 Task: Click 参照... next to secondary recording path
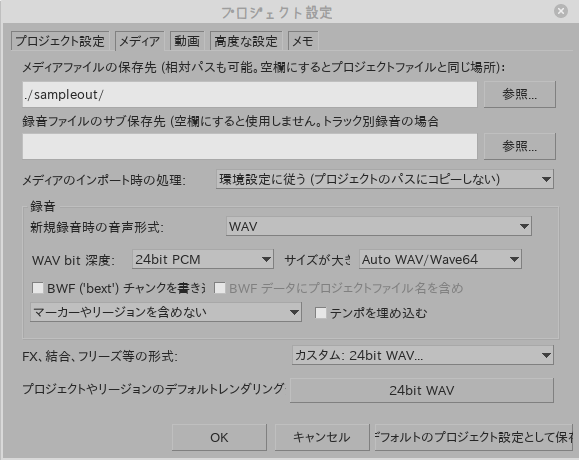pos(520,147)
